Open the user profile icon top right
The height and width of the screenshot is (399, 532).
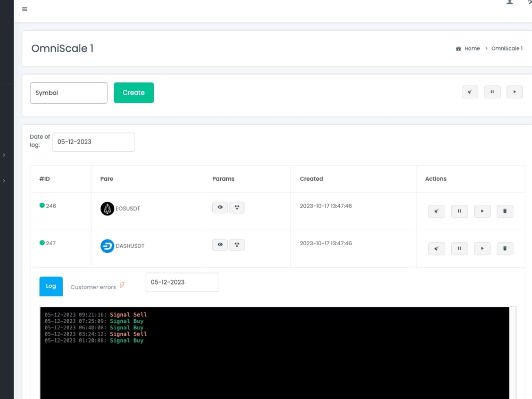[x=509, y=3]
